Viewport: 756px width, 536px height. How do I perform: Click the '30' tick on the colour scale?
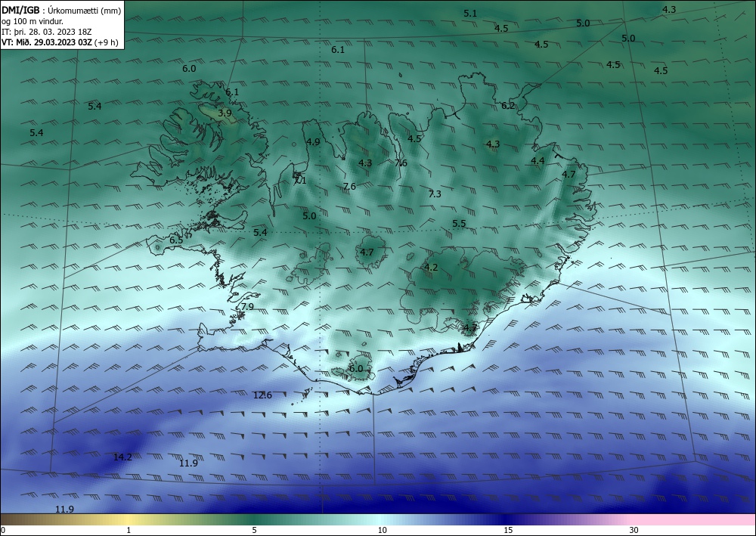[634, 531]
